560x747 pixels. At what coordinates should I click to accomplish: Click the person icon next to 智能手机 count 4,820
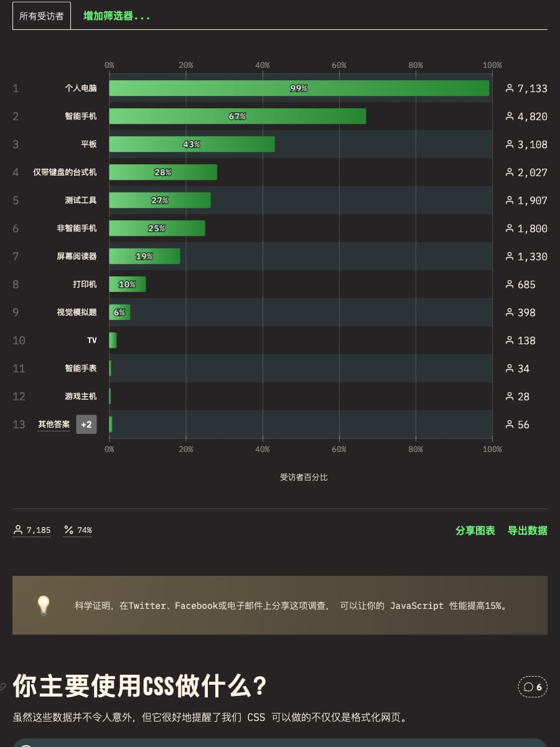(x=509, y=116)
